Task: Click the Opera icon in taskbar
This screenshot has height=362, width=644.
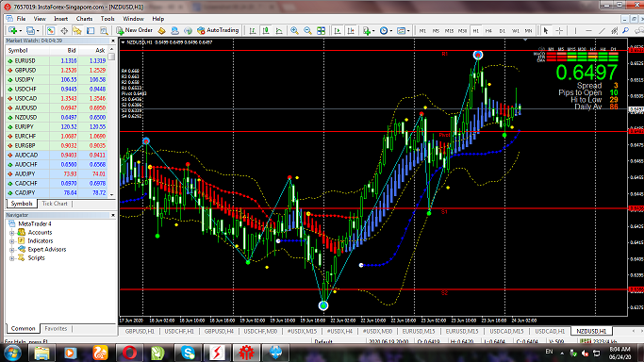Action: pos(129,353)
